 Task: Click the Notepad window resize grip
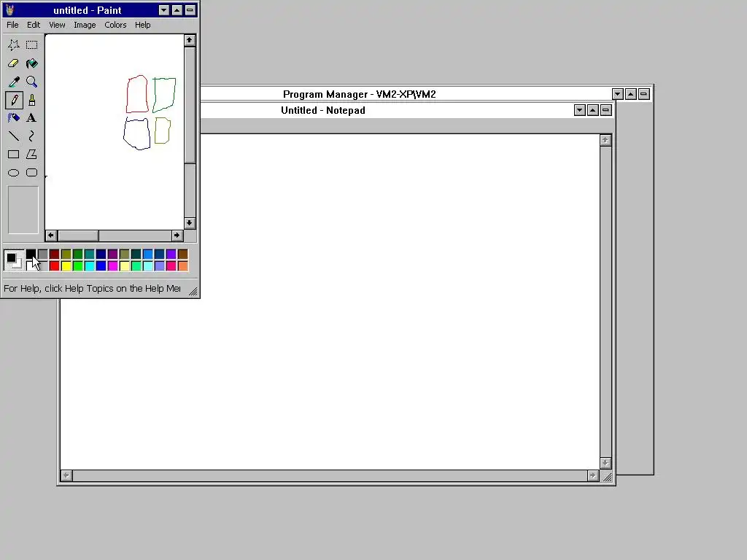(x=607, y=477)
